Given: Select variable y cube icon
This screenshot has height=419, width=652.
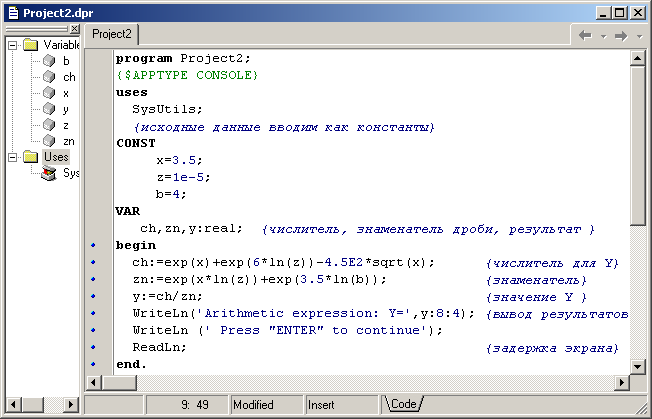Looking at the screenshot, I should click(49, 109).
